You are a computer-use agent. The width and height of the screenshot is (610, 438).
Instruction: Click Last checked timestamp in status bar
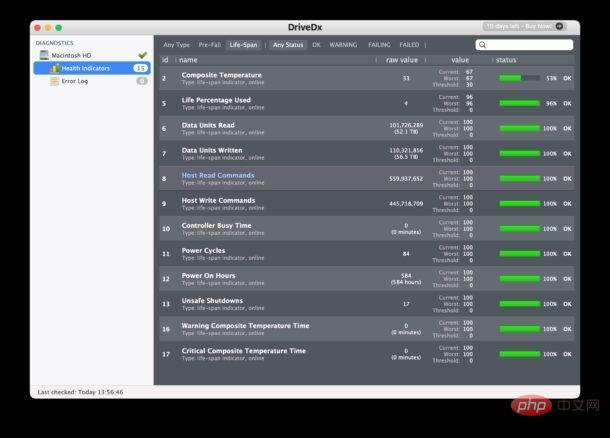click(x=81, y=392)
